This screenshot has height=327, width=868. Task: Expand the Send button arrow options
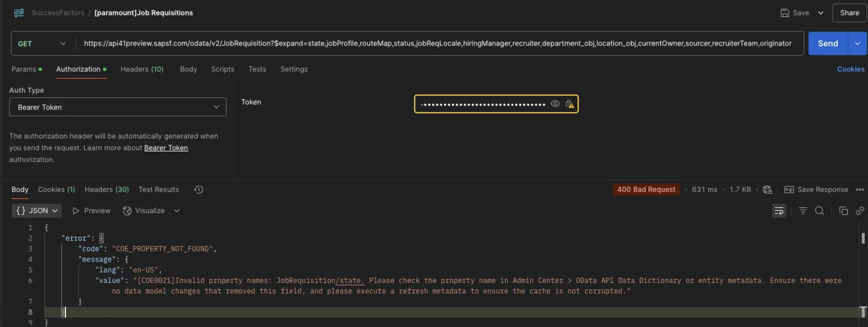click(x=857, y=44)
